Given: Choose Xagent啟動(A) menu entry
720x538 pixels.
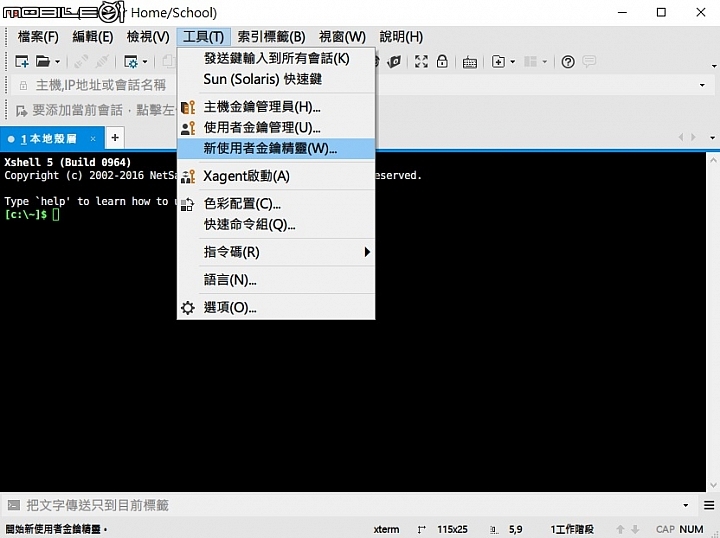Looking at the screenshot, I should point(276,176).
